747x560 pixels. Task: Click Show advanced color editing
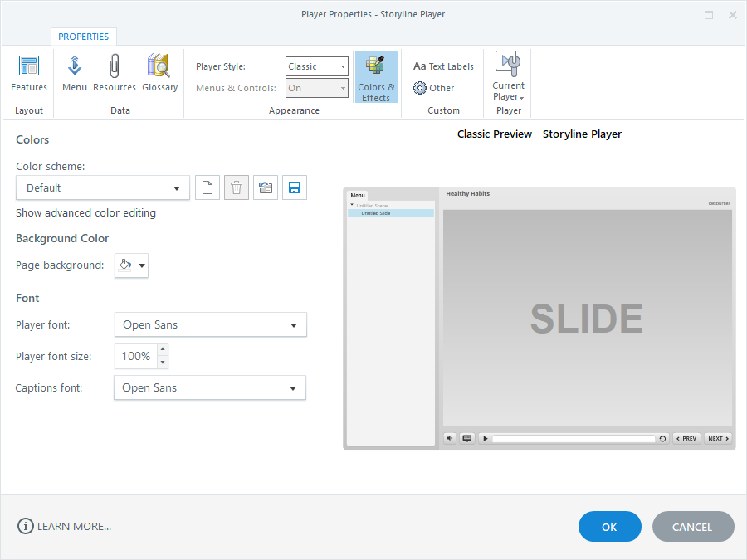[85, 212]
